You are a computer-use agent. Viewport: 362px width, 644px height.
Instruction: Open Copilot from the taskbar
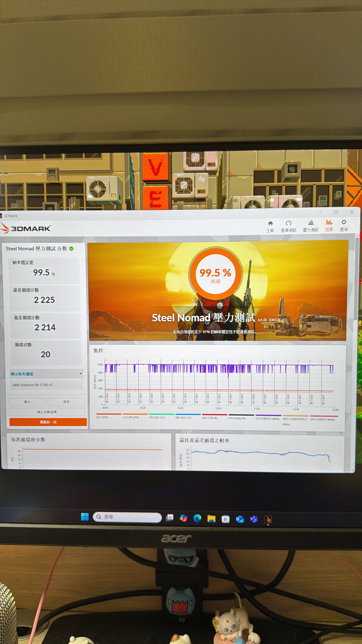184,518
